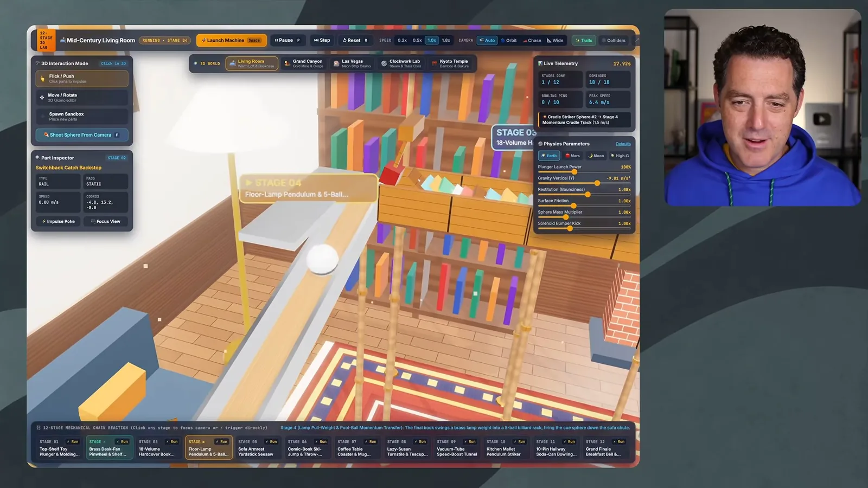Screen dimensions: 868x488
Task: Click the Part Inspector Stage 02 badge
Action: click(117, 158)
